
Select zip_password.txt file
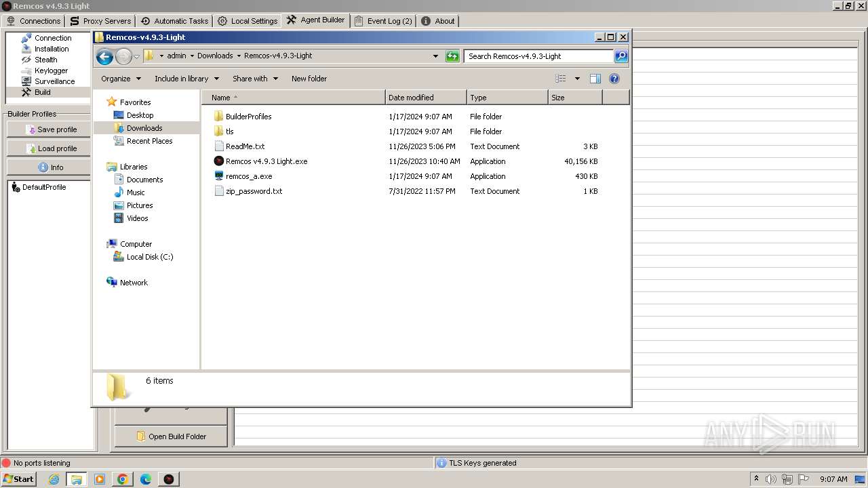(254, 191)
